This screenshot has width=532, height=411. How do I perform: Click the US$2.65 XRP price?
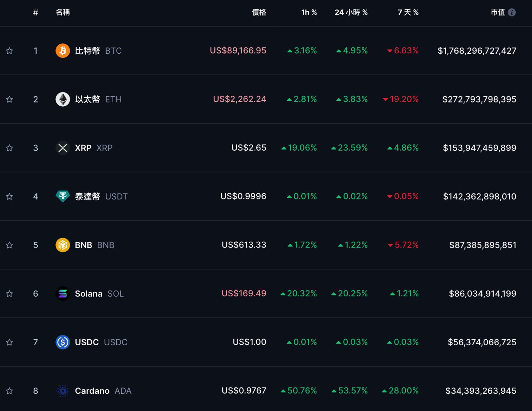point(249,148)
